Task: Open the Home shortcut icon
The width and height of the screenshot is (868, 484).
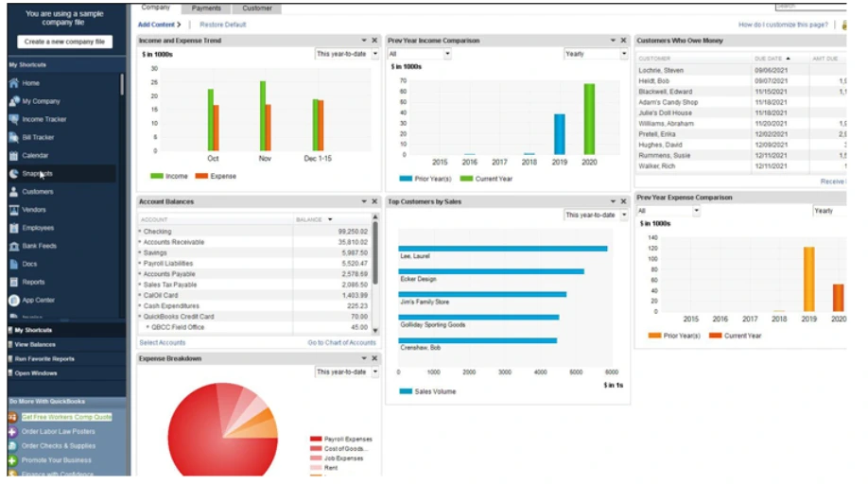Action: click(14, 83)
